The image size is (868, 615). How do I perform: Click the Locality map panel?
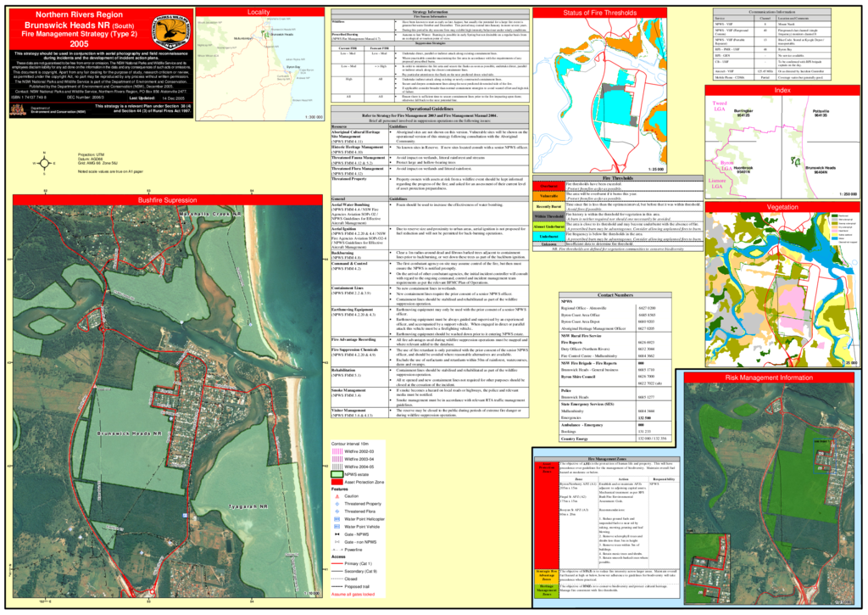click(x=260, y=68)
